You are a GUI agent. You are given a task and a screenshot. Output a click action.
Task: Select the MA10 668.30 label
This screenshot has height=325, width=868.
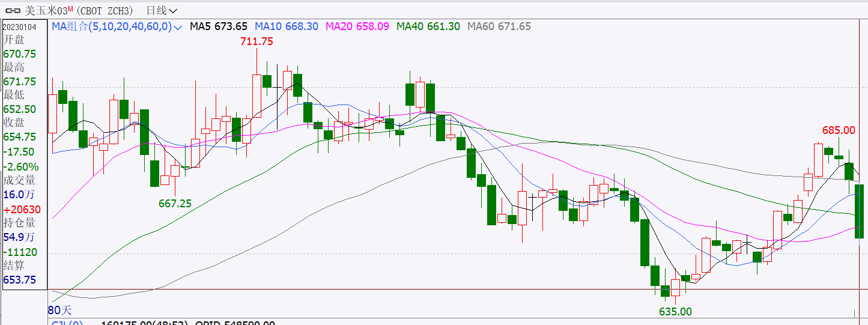(287, 26)
